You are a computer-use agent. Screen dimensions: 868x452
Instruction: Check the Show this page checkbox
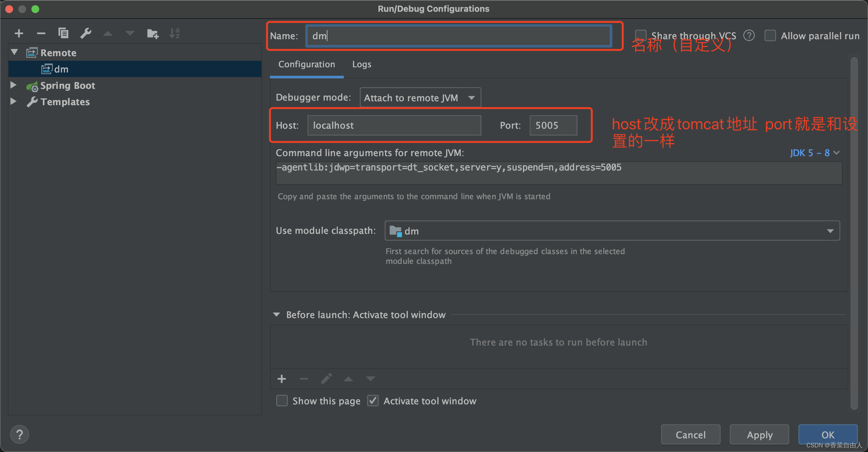click(282, 401)
